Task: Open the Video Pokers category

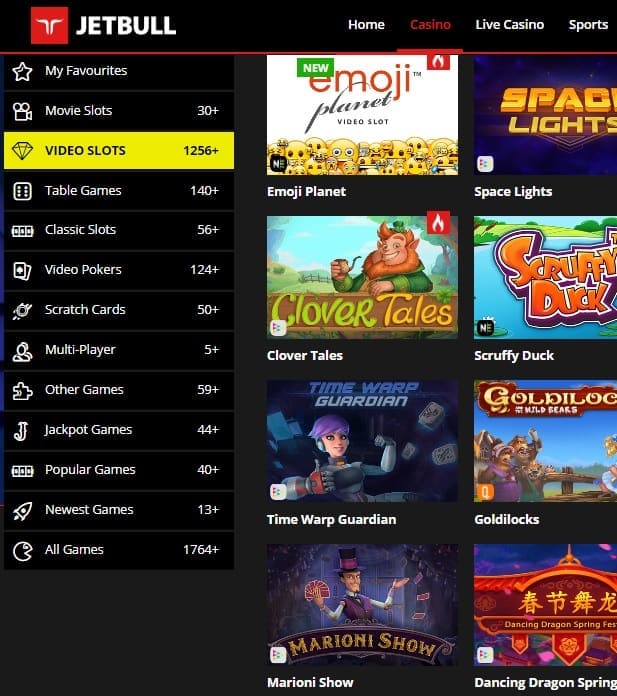Action: pyautogui.click(x=119, y=270)
